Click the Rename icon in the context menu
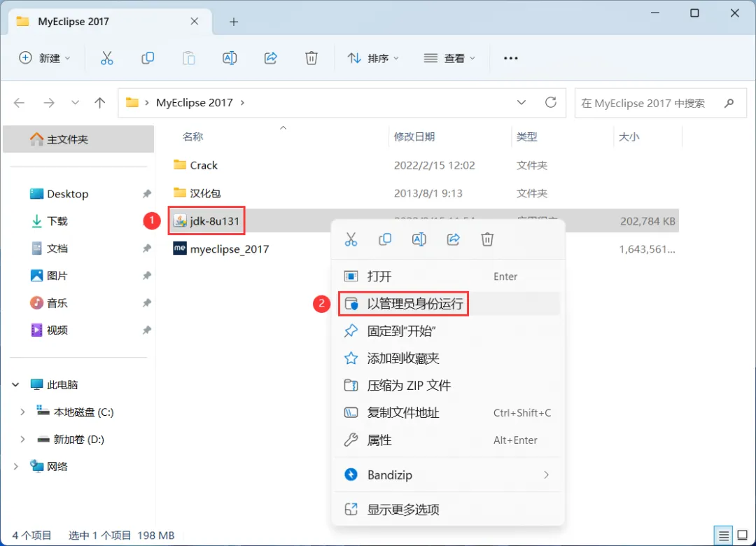Screen dimensions: 756x546 pos(419,239)
